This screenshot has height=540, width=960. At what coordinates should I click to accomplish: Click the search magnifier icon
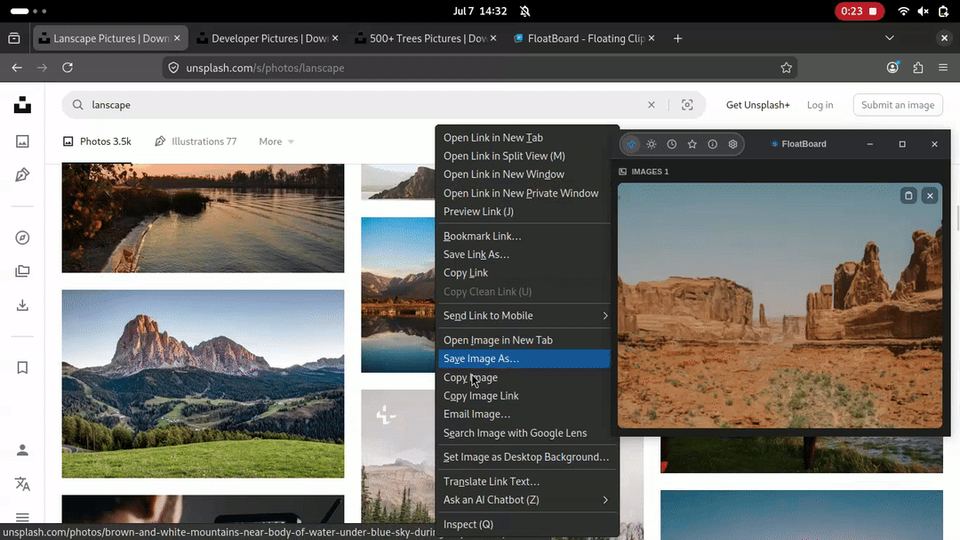pyautogui.click(x=78, y=105)
